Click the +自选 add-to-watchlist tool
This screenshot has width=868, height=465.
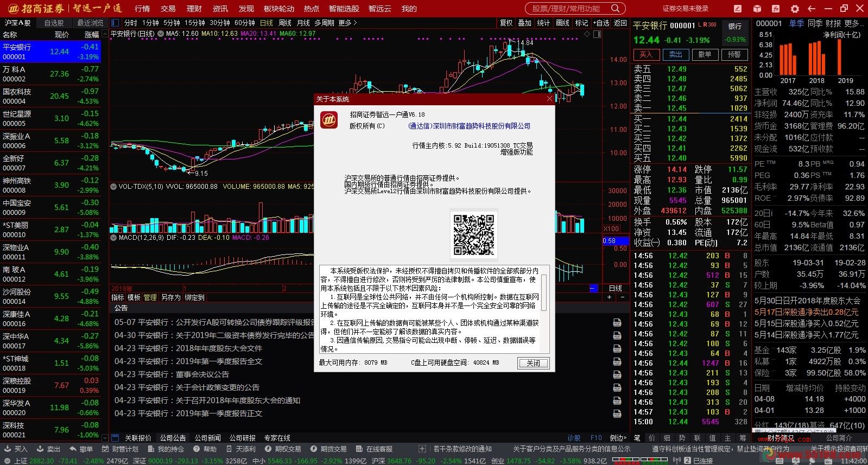coord(601,23)
